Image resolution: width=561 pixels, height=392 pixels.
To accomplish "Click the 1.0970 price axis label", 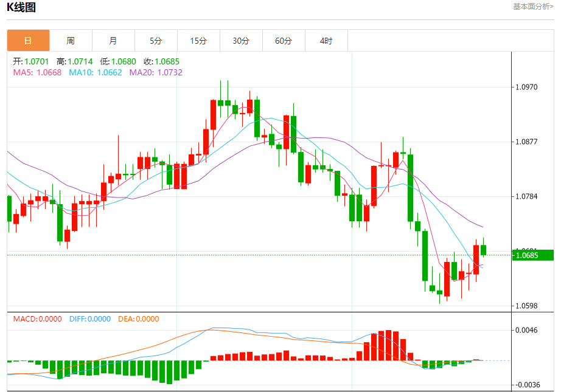I will [x=526, y=87].
